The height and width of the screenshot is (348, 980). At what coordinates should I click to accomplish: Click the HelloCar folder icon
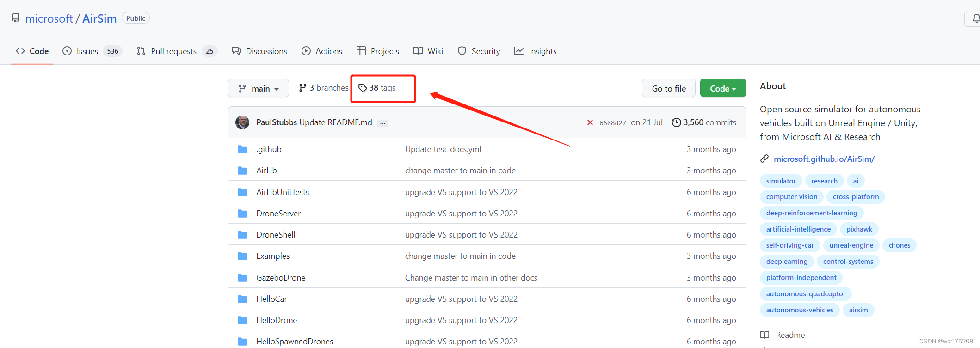click(x=242, y=299)
